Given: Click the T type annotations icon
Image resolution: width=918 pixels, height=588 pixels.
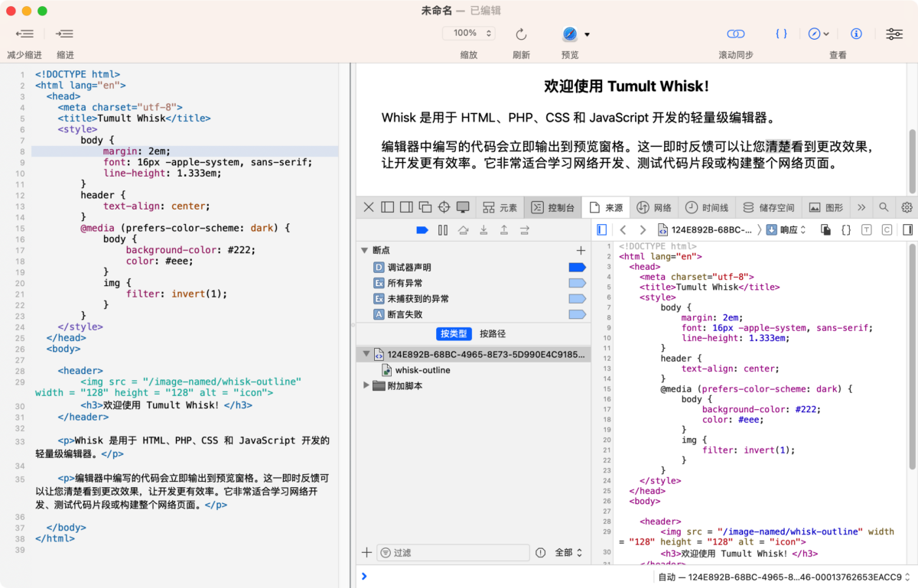Looking at the screenshot, I should [867, 229].
